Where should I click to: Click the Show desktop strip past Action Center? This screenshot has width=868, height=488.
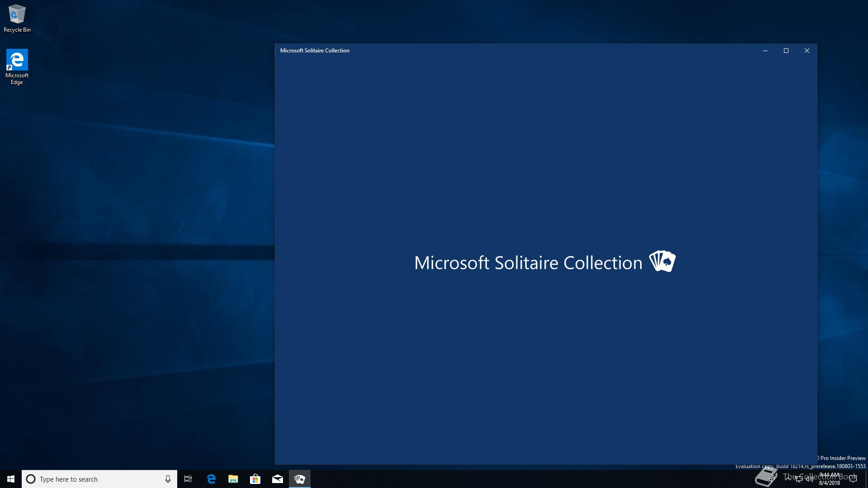(x=867, y=479)
